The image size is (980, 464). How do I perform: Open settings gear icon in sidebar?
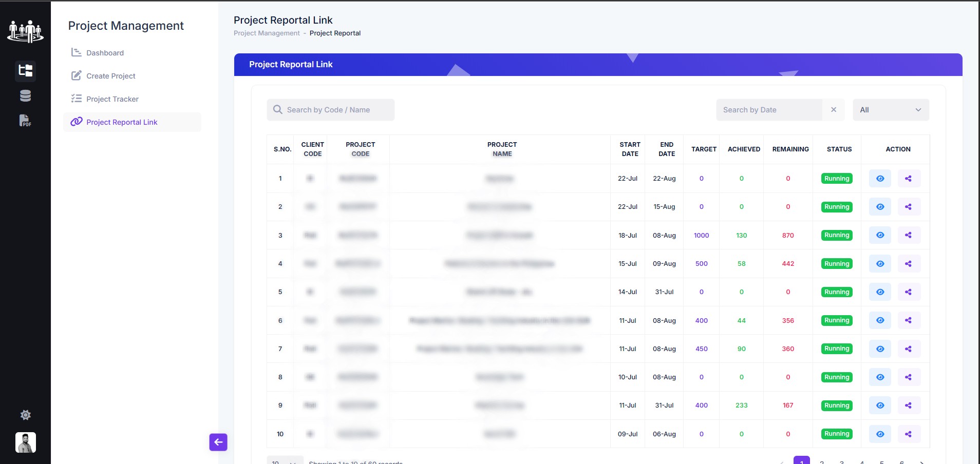[x=25, y=415]
